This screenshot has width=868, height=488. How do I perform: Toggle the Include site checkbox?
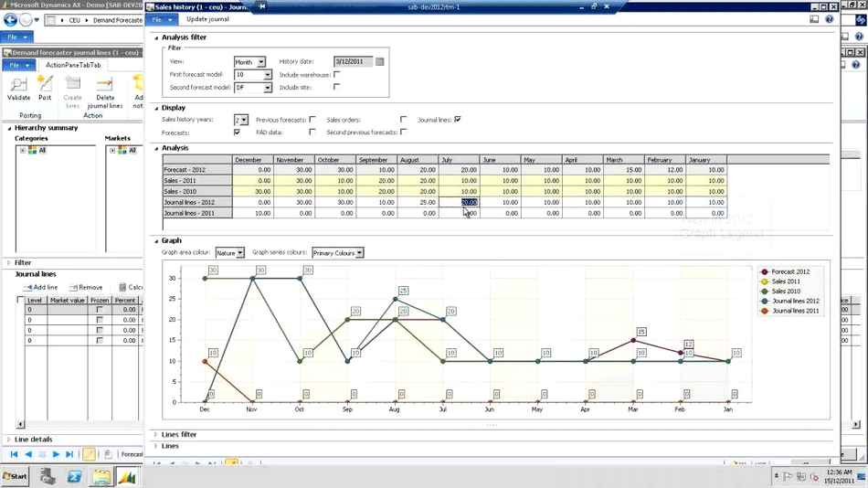(x=337, y=87)
